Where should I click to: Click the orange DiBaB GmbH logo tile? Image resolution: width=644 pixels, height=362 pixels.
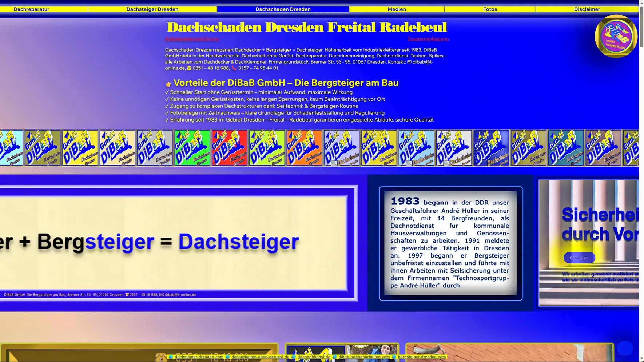coord(304,148)
